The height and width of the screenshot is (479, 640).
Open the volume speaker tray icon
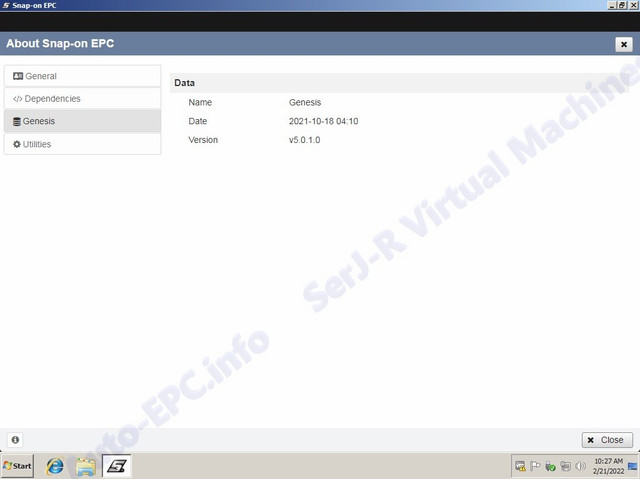[x=580, y=466]
